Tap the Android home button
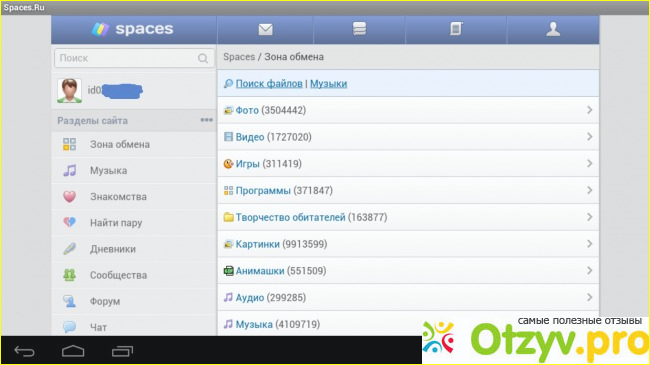This screenshot has height=365, width=650. [x=73, y=351]
